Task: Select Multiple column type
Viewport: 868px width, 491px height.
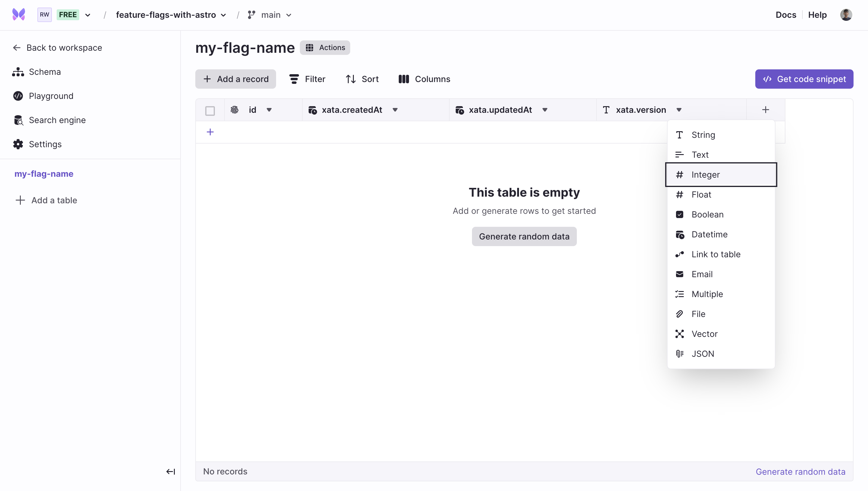Action: click(x=721, y=294)
